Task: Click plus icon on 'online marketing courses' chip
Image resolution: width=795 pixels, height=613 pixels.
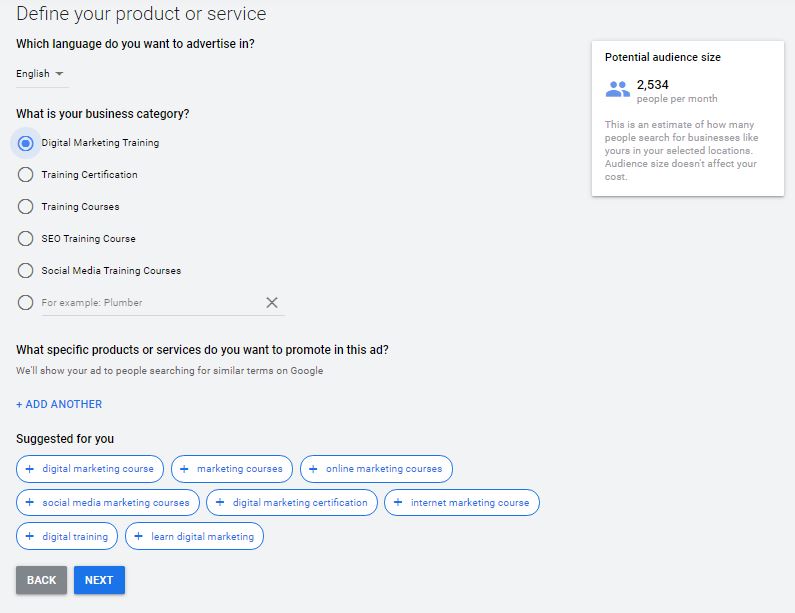Action: click(313, 469)
